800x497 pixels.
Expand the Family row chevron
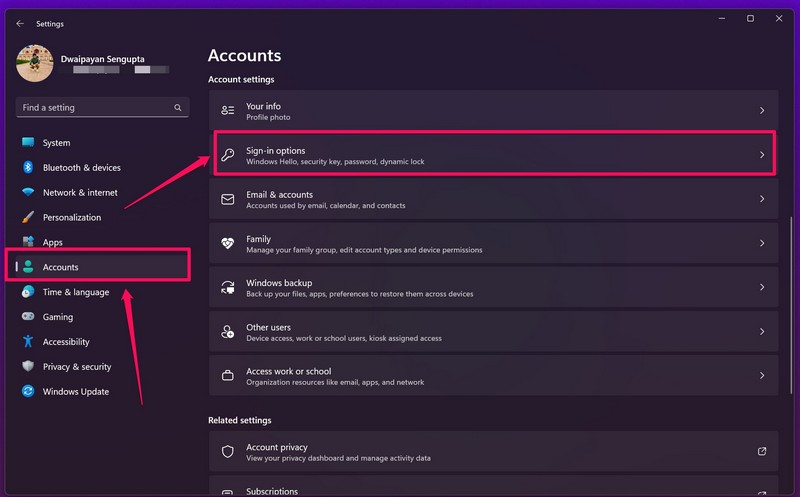coord(762,243)
